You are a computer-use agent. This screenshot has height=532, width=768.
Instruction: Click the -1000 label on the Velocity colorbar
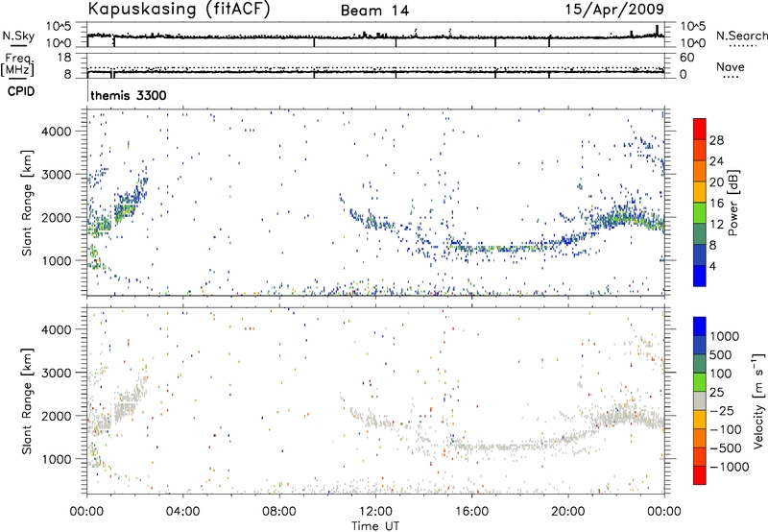coord(730,467)
